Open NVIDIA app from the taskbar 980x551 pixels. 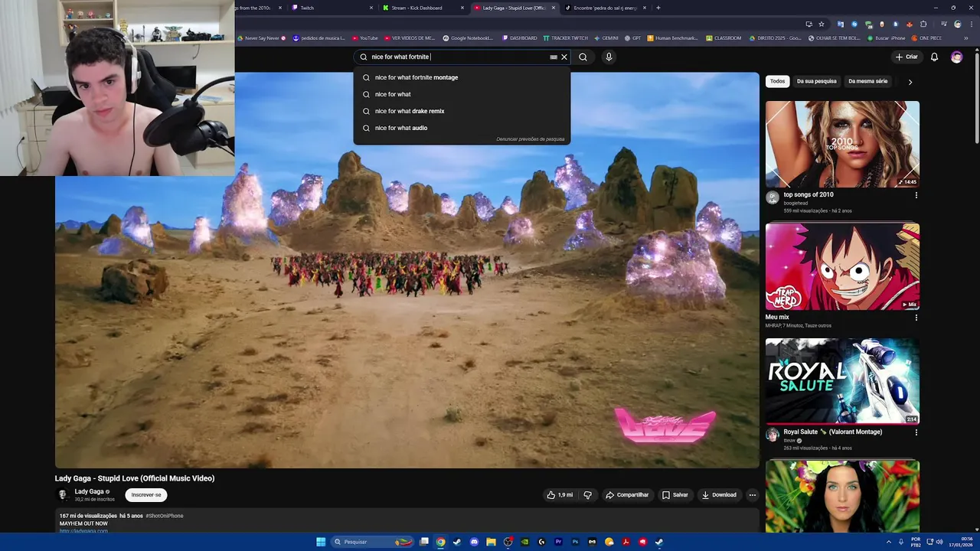pos(524,542)
